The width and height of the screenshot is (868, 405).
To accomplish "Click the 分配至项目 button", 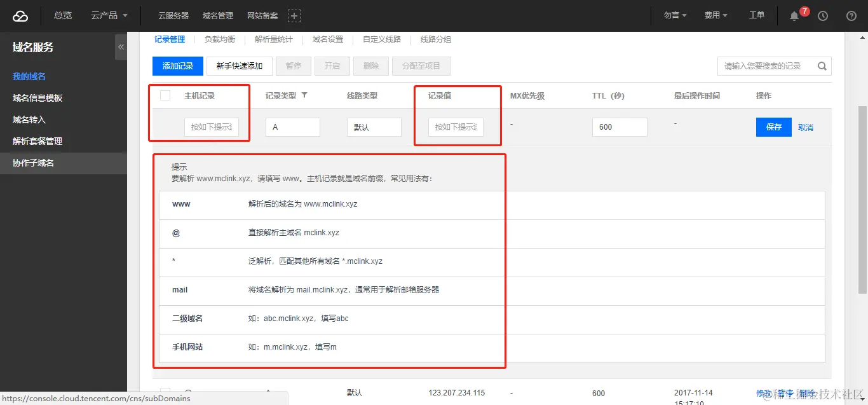I will tap(421, 66).
